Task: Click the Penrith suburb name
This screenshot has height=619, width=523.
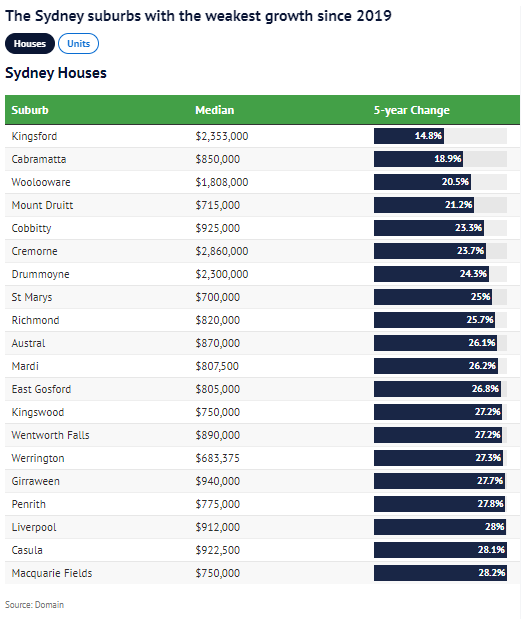Action: pyautogui.click(x=28, y=504)
